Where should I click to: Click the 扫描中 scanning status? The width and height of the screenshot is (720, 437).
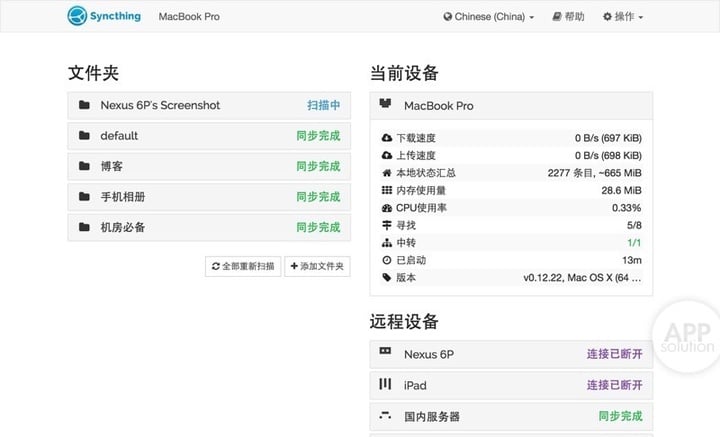tap(324, 105)
